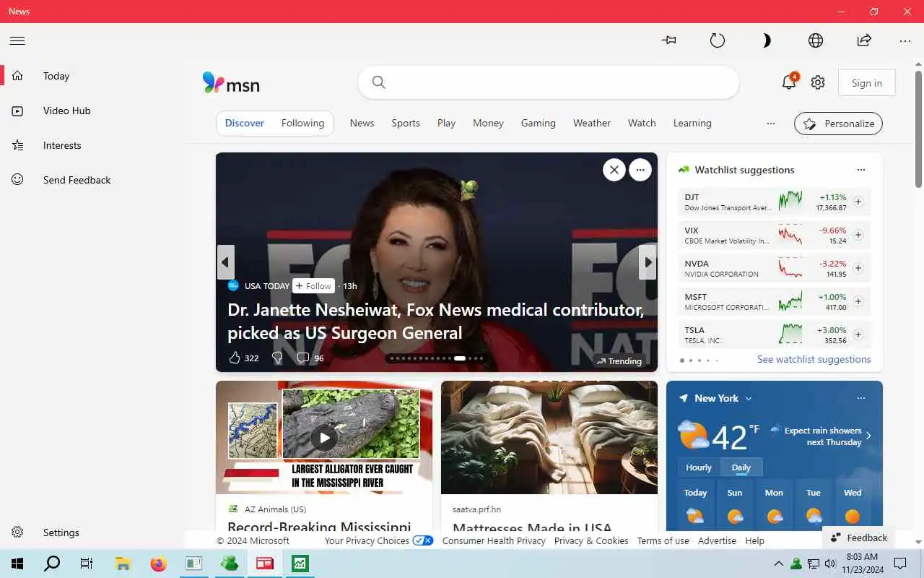This screenshot has width=924, height=578.
Task: Expand the rain showers forecast chevron
Action: [x=868, y=436]
